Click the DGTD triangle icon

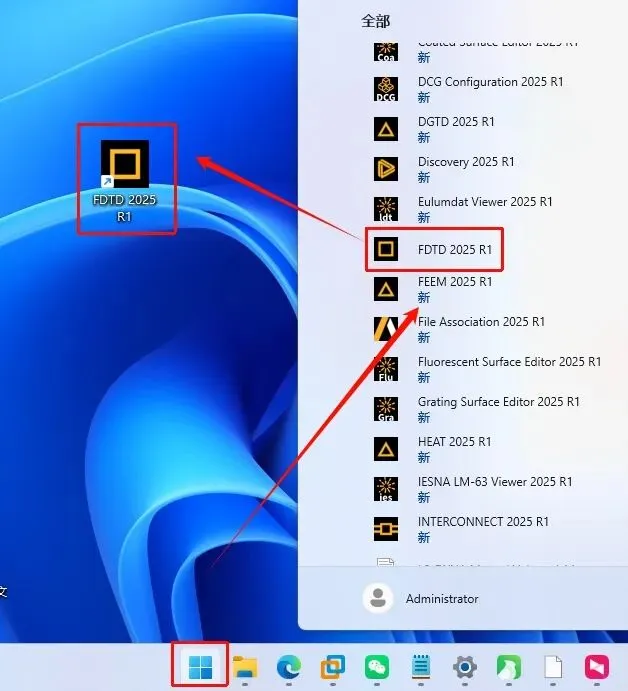pos(386,129)
